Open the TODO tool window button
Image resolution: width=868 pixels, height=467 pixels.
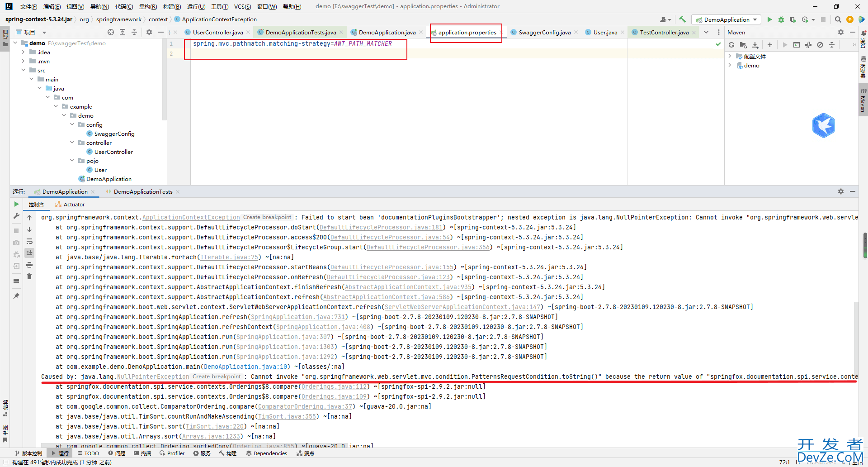pyautogui.click(x=88, y=453)
